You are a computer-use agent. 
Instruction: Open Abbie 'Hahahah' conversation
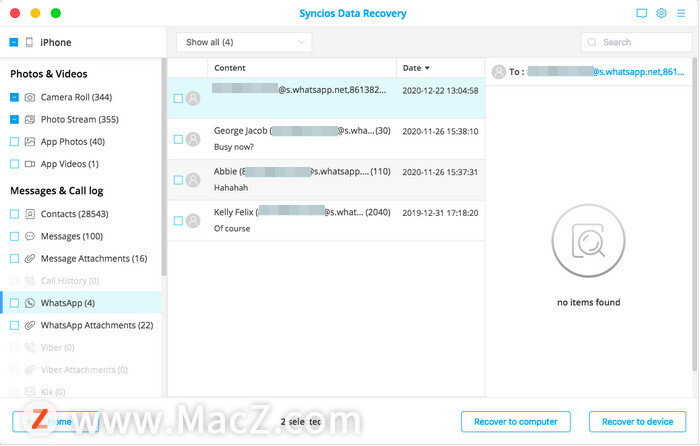tap(326, 180)
